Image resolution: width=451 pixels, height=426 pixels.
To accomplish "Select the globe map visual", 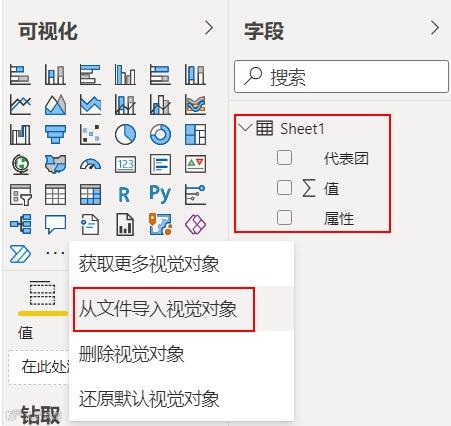I will (x=20, y=164).
